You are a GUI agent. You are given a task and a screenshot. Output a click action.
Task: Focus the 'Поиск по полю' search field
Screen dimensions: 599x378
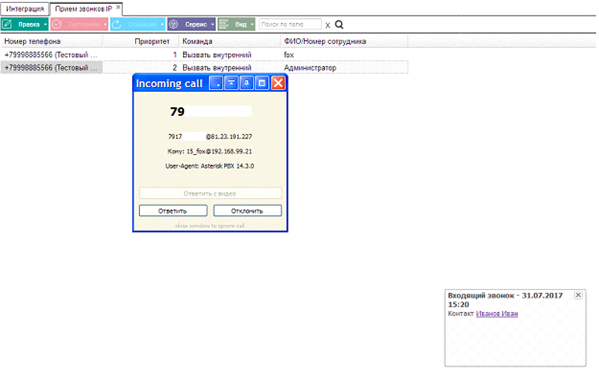tap(290, 24)
